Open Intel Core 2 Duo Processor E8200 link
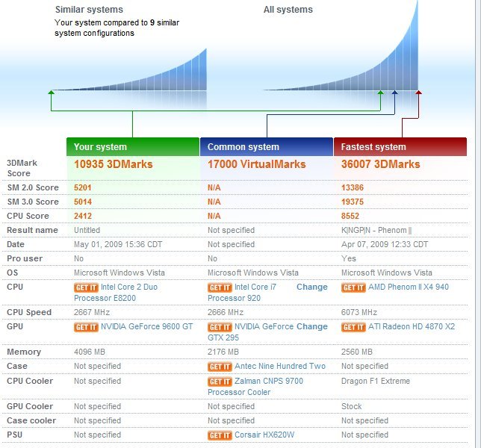The image size is (481, 448). click(116, 293)
